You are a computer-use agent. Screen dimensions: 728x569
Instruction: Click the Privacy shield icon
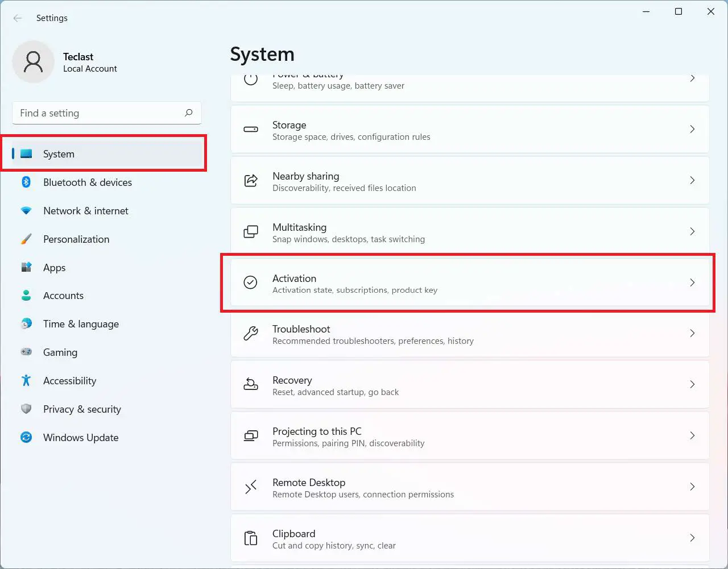tap(26, 409)
